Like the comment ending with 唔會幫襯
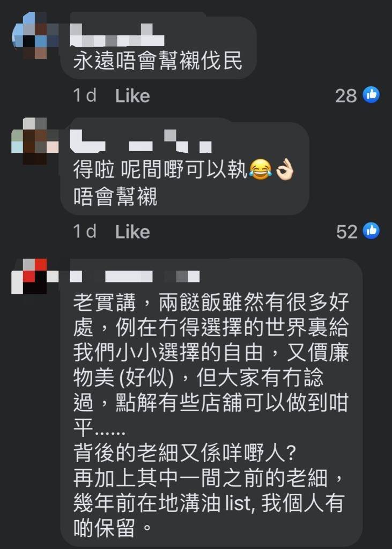 coord(132,232)
